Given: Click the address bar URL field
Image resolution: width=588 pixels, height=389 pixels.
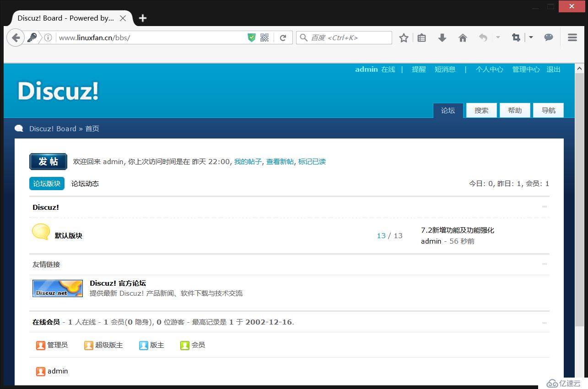Looking at the screenshot, I should tap(151, 37).
